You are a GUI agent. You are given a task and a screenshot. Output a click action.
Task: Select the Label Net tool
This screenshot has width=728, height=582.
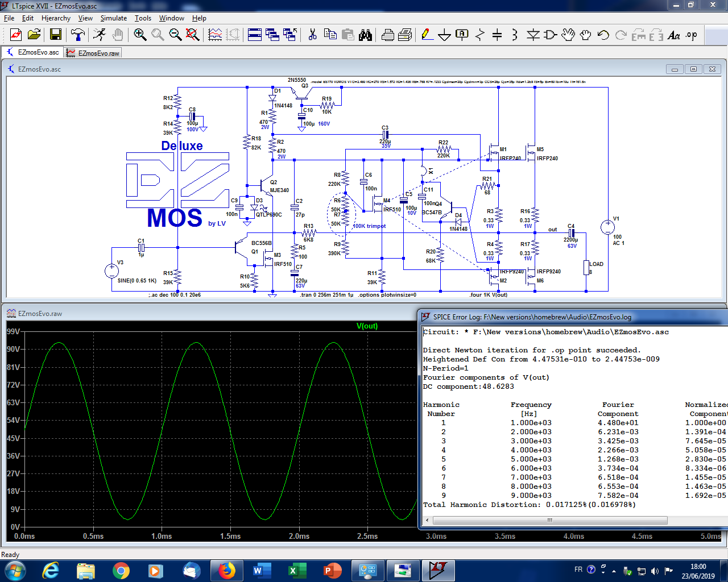[x=462, y=35]
